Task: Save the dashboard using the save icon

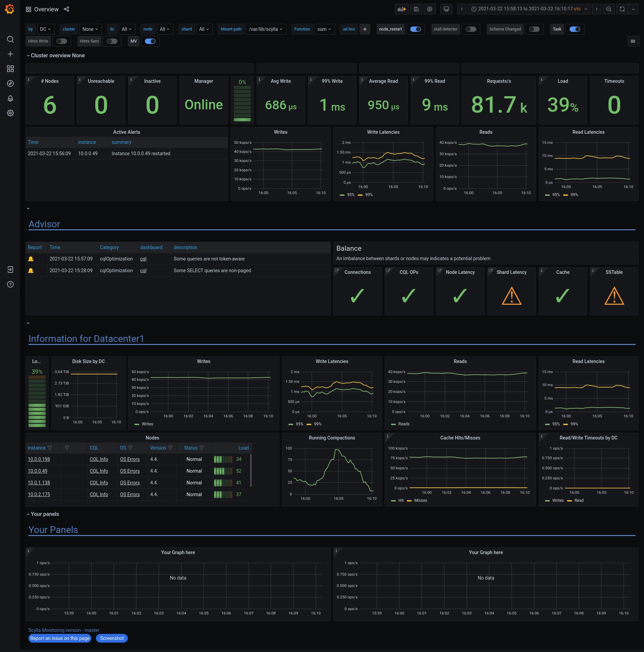Action: coord(416,9)
